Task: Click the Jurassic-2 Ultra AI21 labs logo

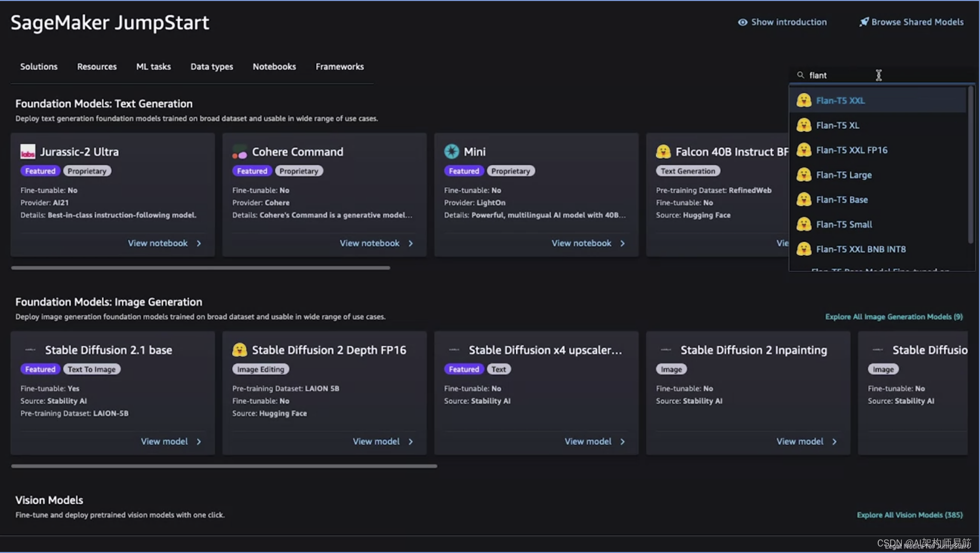Action: [x=28, y=152]
